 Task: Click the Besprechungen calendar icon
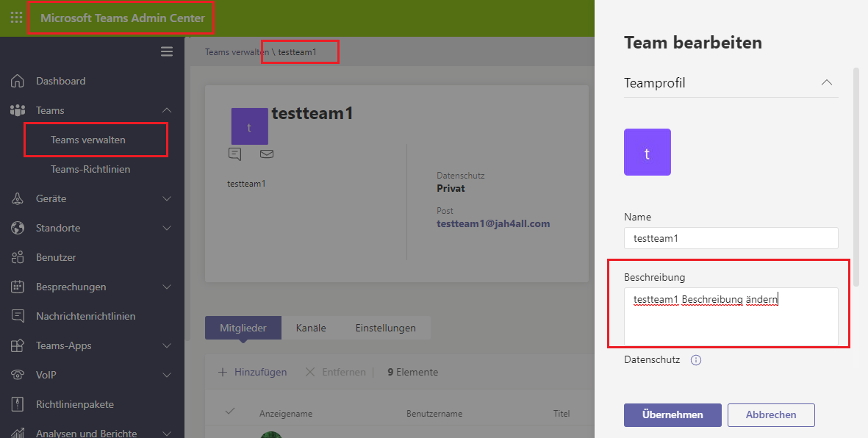17,287
